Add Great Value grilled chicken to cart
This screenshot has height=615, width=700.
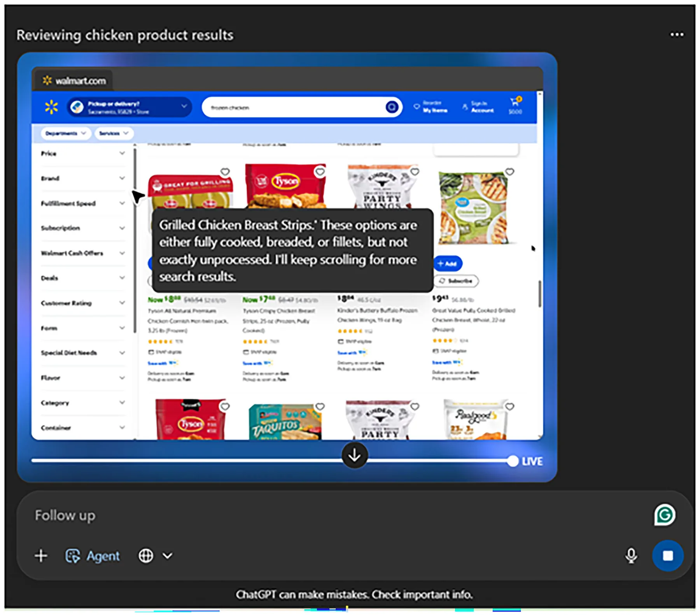pos(447,263)
